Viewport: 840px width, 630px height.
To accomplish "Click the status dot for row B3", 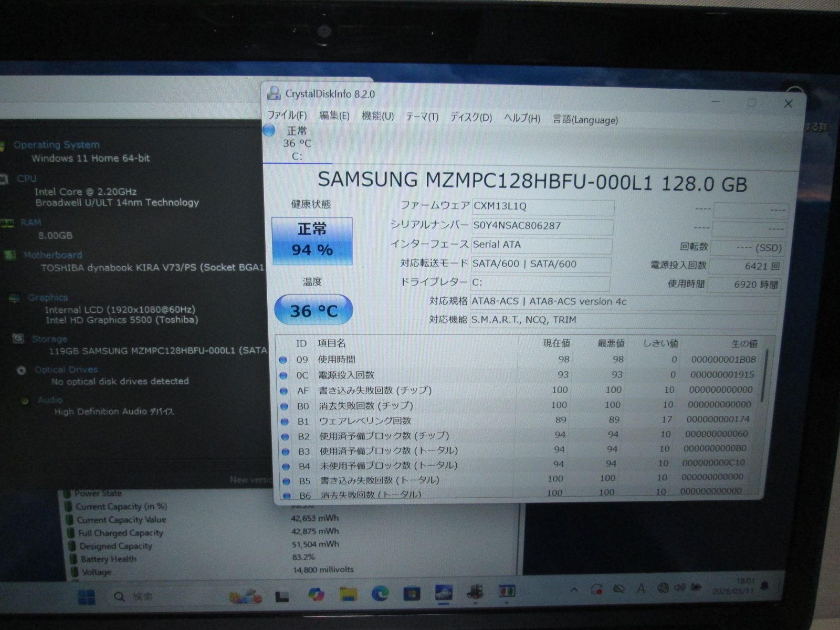I will [286, 451].
